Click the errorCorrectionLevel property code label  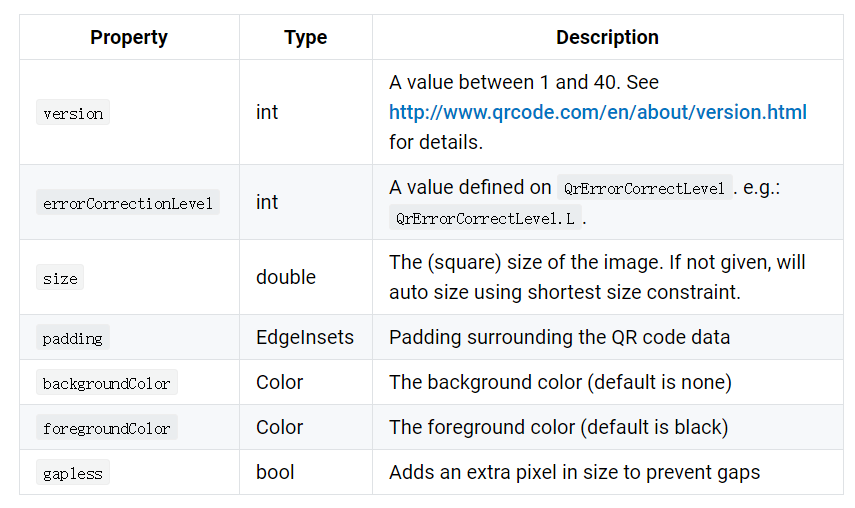pyautogui.click(x=128, y=202)
